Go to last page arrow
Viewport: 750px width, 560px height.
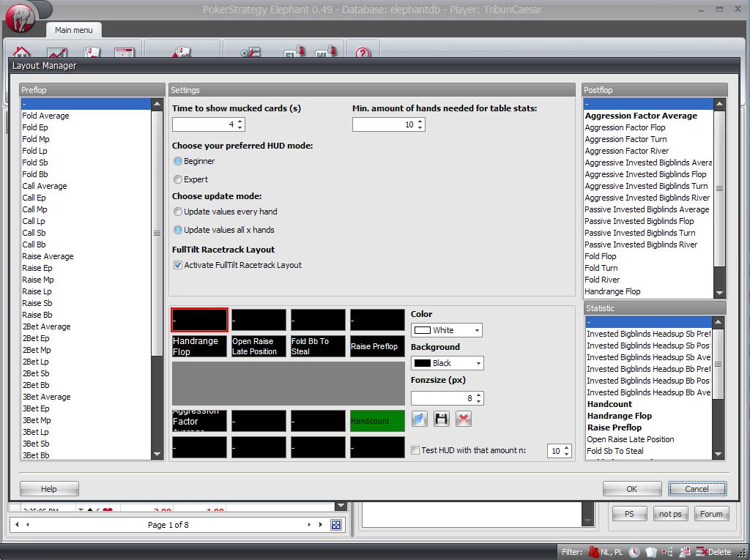(320, 525)
